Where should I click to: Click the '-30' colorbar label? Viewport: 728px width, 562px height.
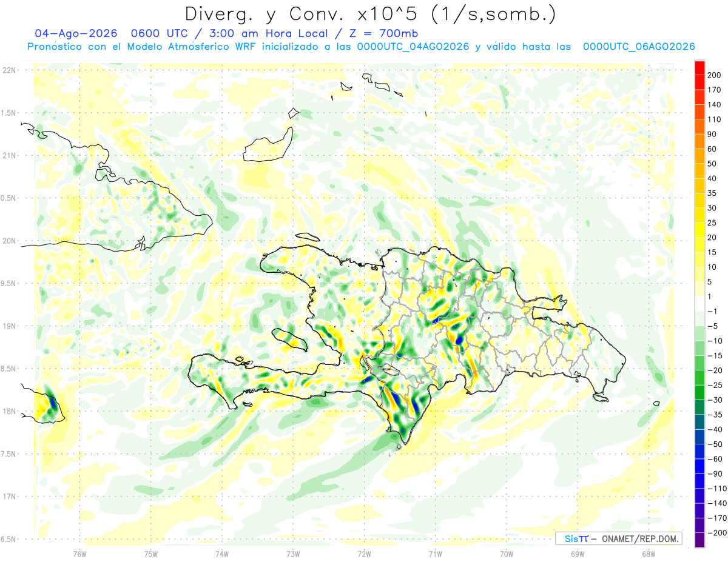(715, 400)
